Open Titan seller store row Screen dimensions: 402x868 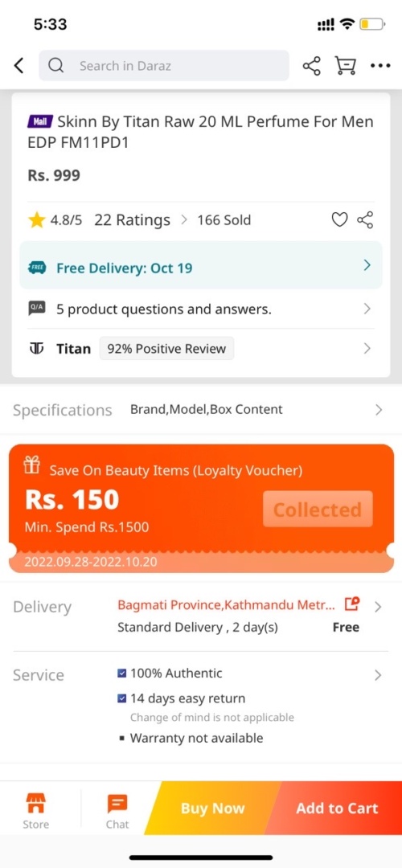click(x=201, y=349)
